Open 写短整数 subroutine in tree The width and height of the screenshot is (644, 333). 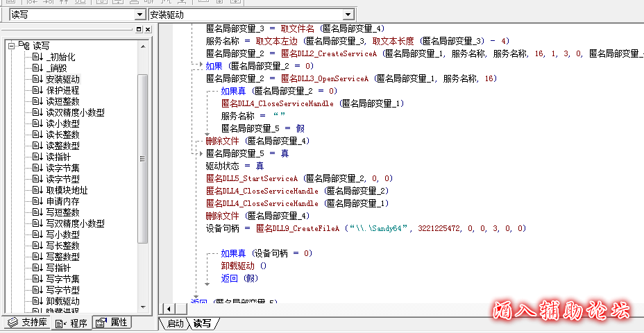point(62,213)
